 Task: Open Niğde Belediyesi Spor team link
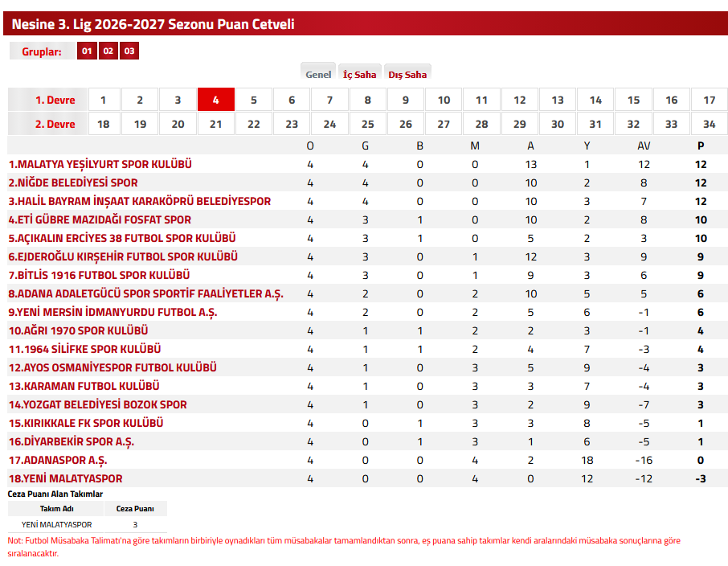point(73,183)
